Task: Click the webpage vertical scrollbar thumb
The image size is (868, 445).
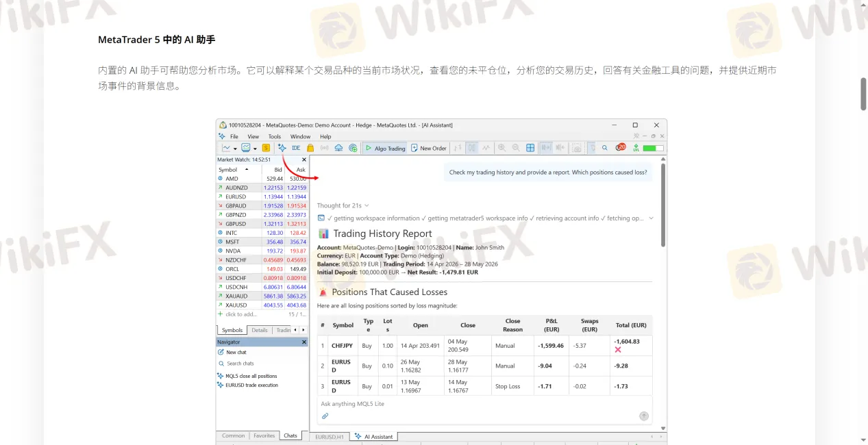Action: click(863, 94)
